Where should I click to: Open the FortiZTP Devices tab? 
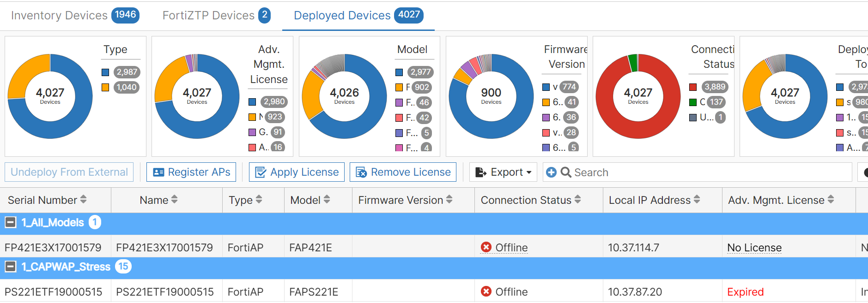[216, 15]
